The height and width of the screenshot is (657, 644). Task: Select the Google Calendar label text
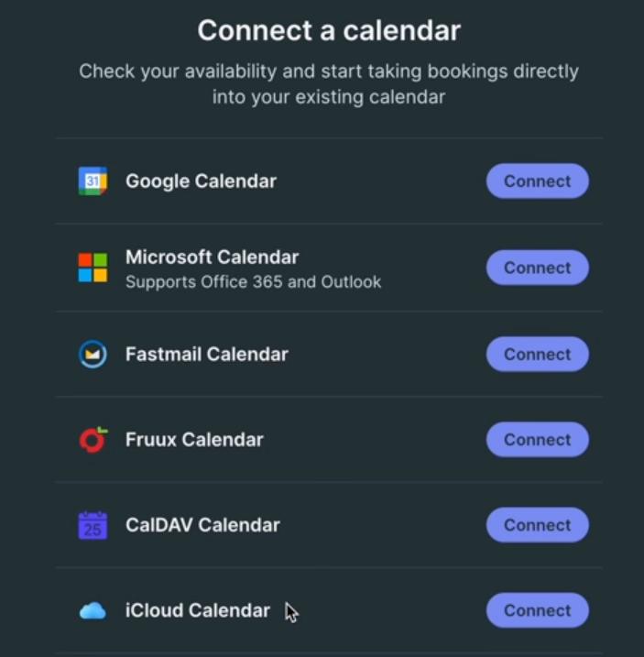click(x=201, y=181)
